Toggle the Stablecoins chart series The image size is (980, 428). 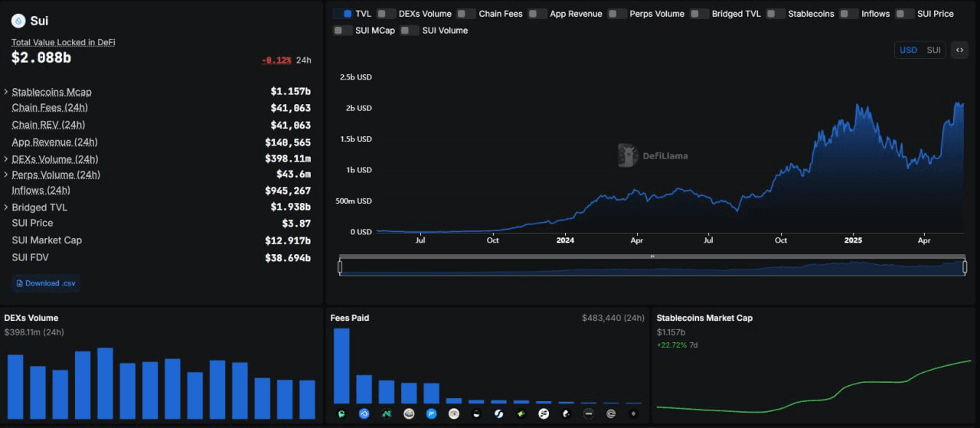pos(776,14)
